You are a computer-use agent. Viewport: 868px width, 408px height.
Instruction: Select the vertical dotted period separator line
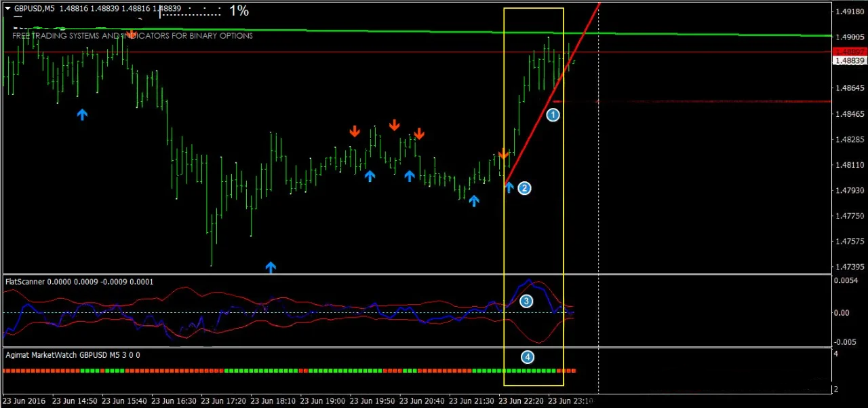coord(598,204)
